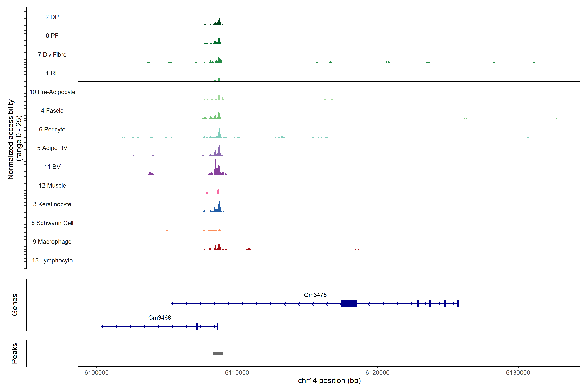The image size is (588, 392).
Task: Select the Gm3468 gene label
Action: pyautogui.click(x=160, y=318)
